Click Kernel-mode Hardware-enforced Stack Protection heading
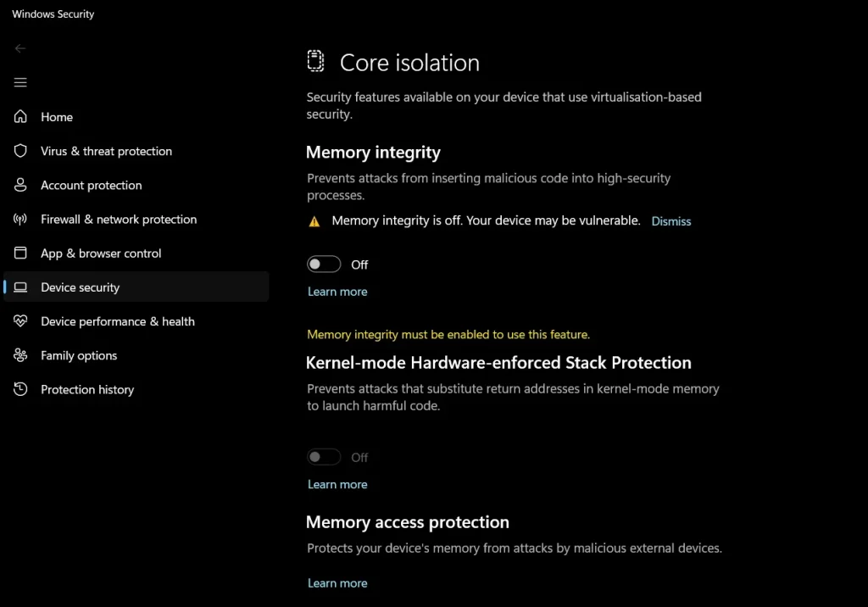Viewport: 868px width, 607px height. click(x=498, y=363)
